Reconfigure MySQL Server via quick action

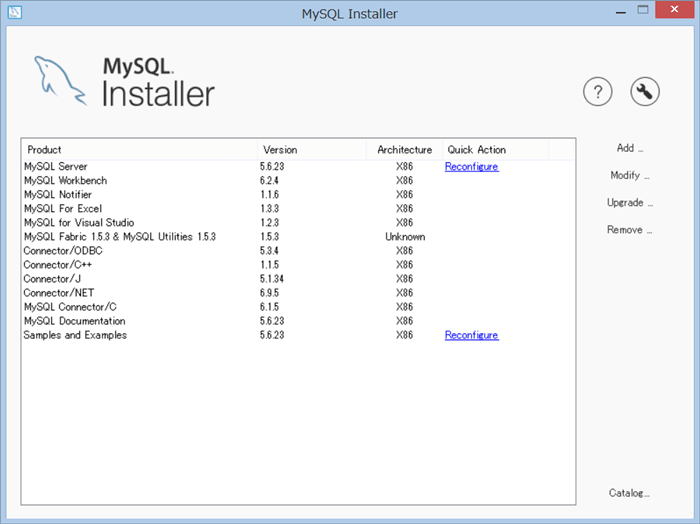pyautogui.click(x=471, y=167)
